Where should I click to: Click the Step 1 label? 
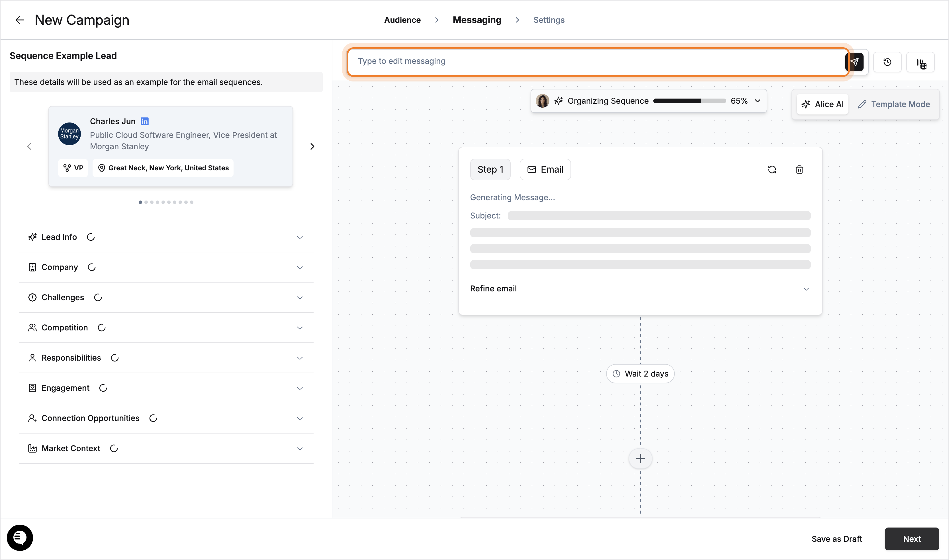tap(490, 169)
